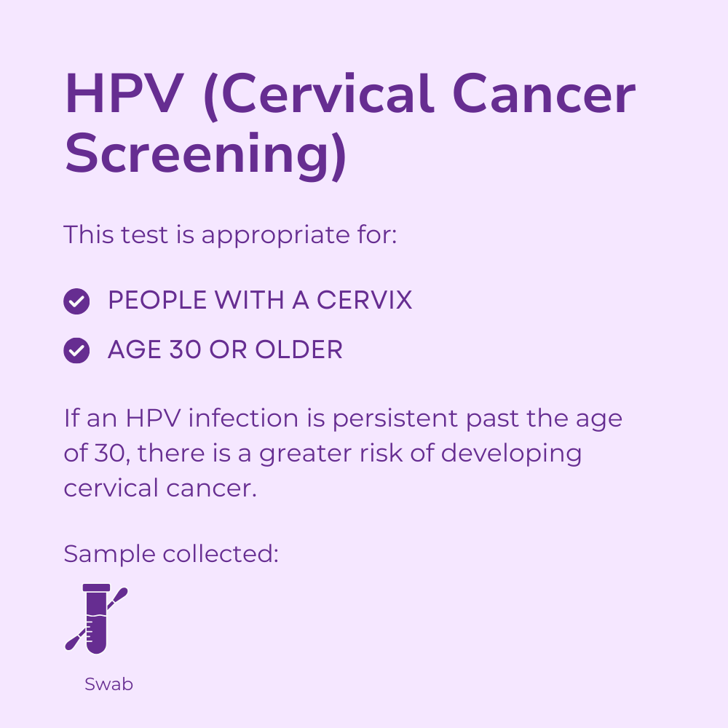728x728 pixels.
Task: Click the checkmark beside AGE 30 OR OLDER
Action: click(76, 350)
